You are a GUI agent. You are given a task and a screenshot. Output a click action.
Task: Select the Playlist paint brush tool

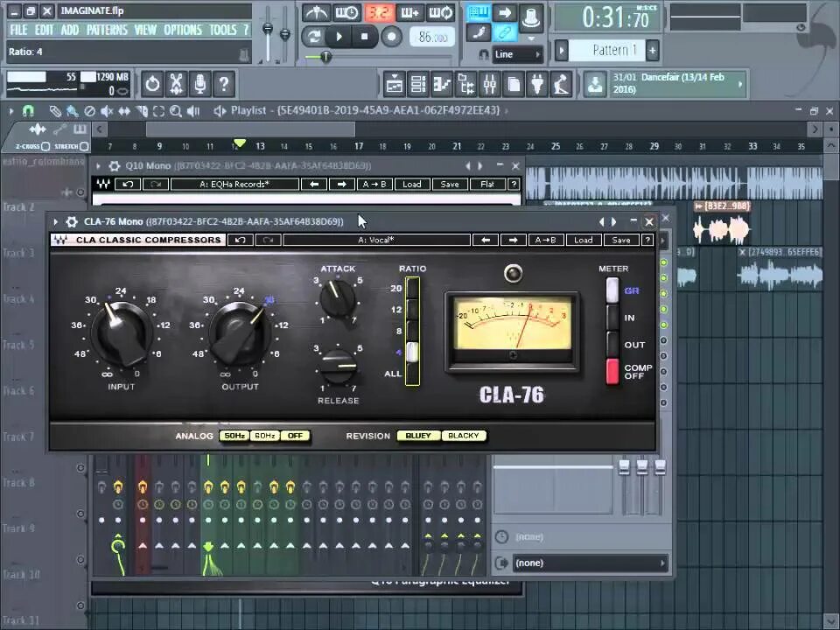[72, 111]
